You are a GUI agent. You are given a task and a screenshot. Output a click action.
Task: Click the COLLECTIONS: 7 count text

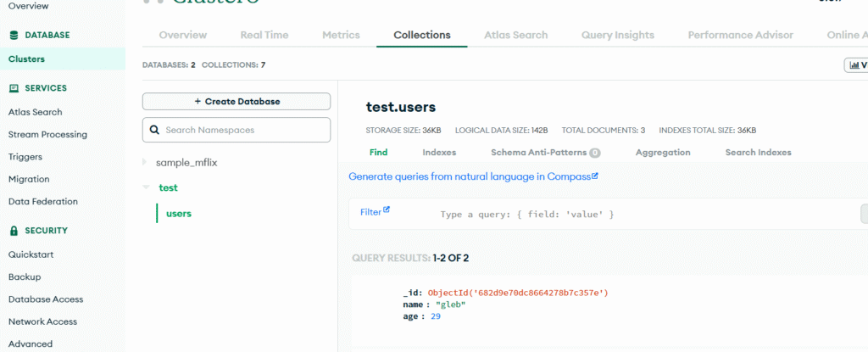tap(234, 64)
